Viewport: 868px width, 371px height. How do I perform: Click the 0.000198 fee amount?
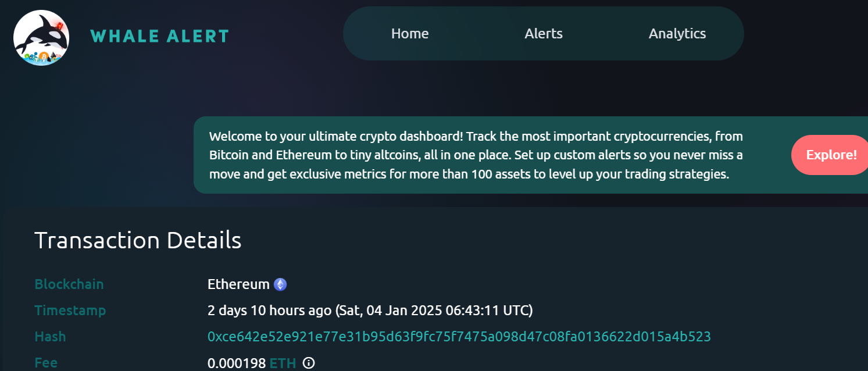(237, 363)
